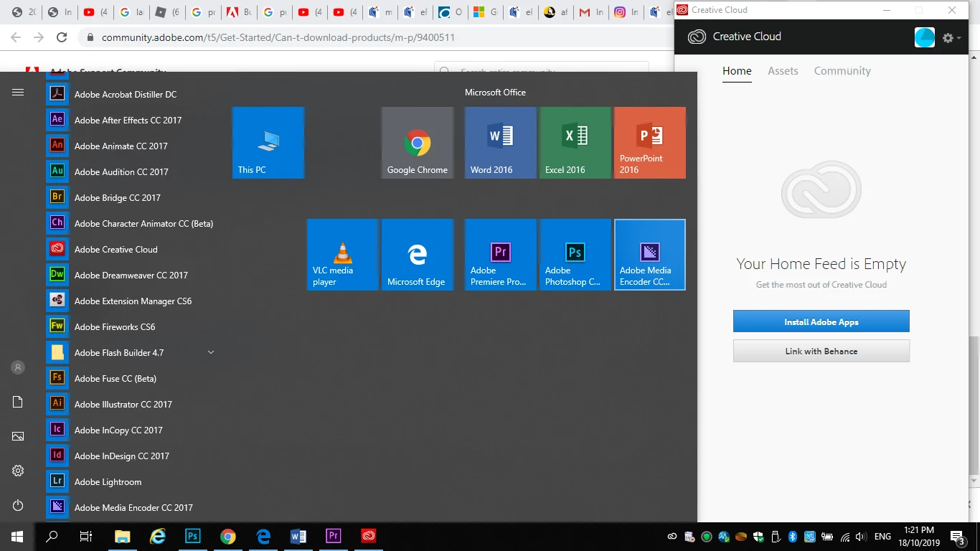The width and height of the screenshot is (980, 551).
Task: Switch to the Instagram browser tab
Action: click(x=626, y=12)
